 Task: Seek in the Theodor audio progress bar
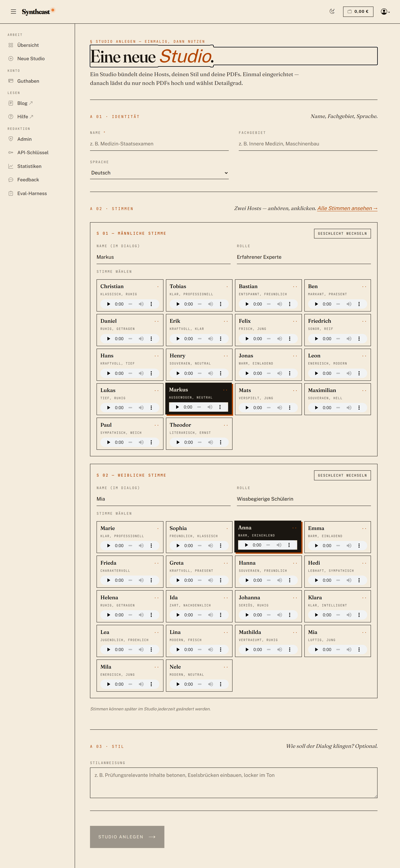pos(200,442)
